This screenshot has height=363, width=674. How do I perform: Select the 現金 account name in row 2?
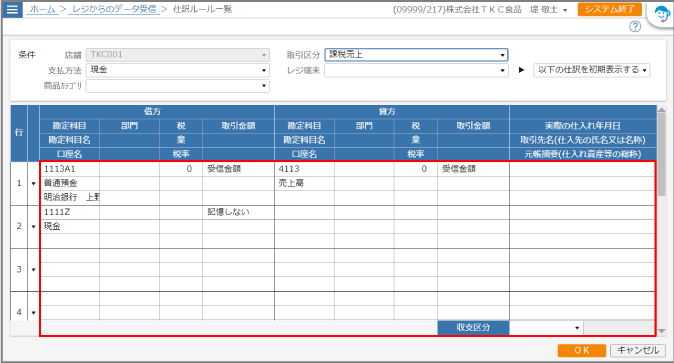click(x=70, y=226)
